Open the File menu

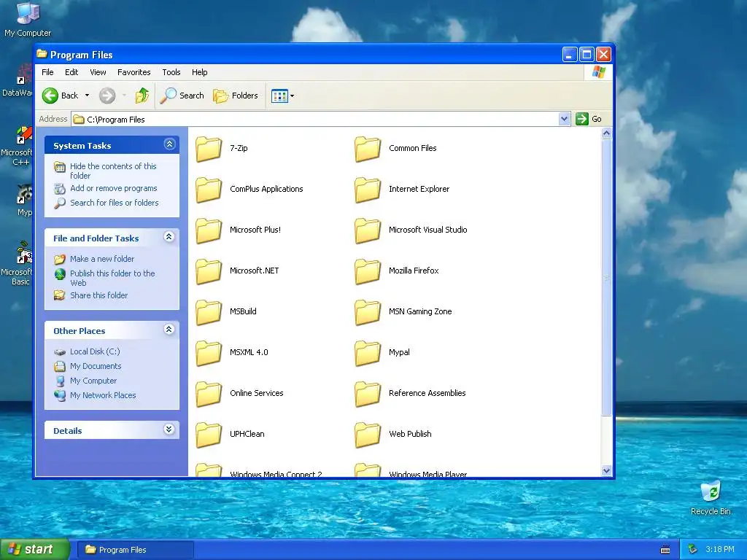click(x=47, y=72)
